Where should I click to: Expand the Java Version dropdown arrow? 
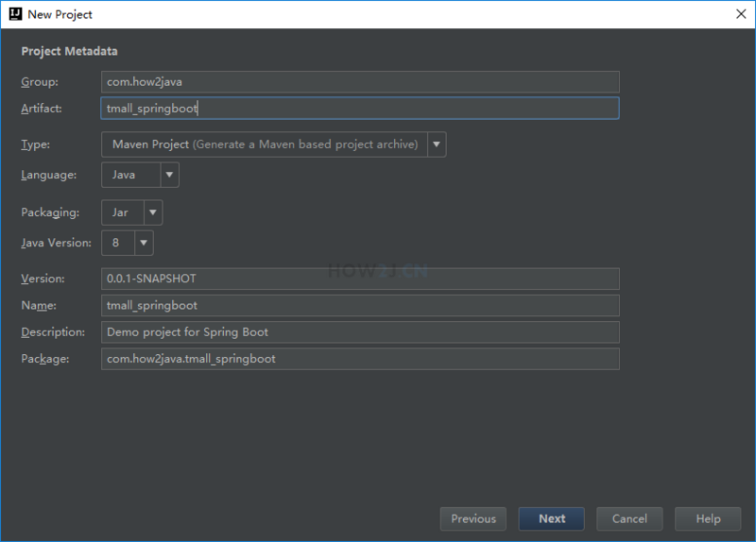(x=144, y=243)
